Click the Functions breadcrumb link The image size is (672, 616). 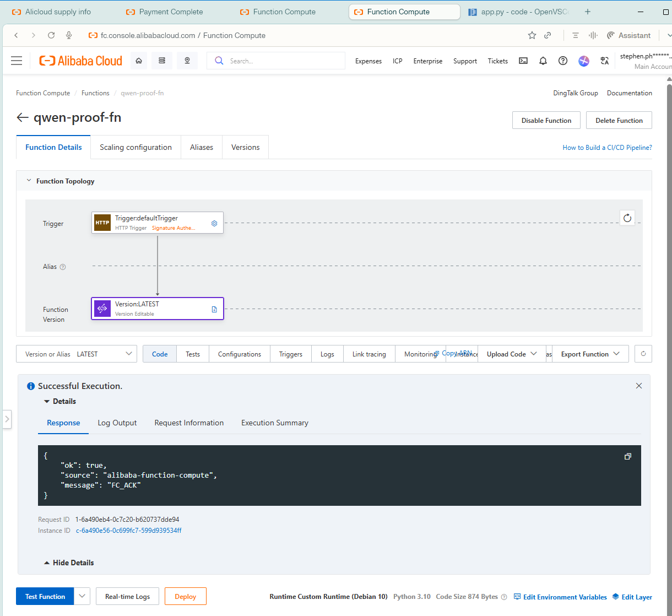(95, 93)
